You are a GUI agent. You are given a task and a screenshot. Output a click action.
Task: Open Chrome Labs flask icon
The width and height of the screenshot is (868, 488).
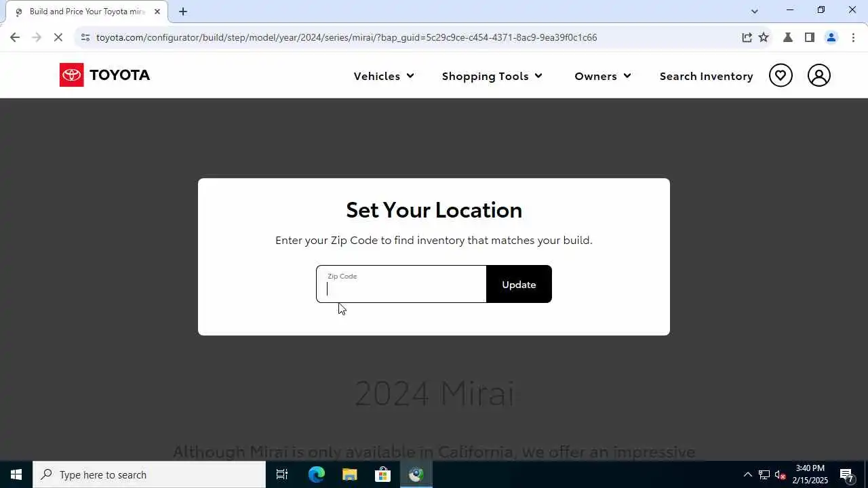(788, 37)
